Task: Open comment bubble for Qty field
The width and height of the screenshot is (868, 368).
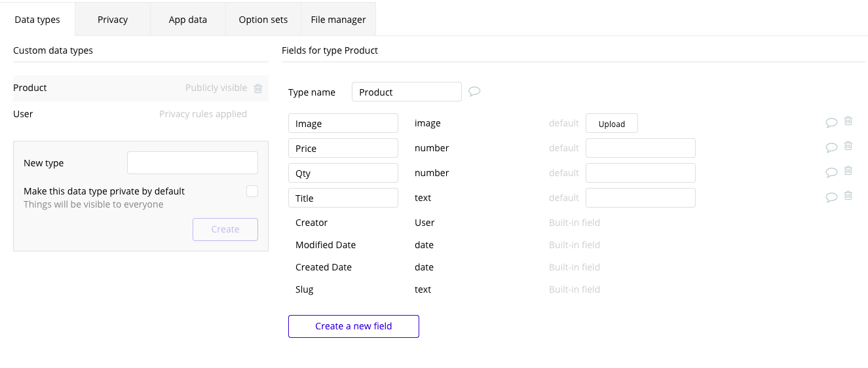Action: 831,172
